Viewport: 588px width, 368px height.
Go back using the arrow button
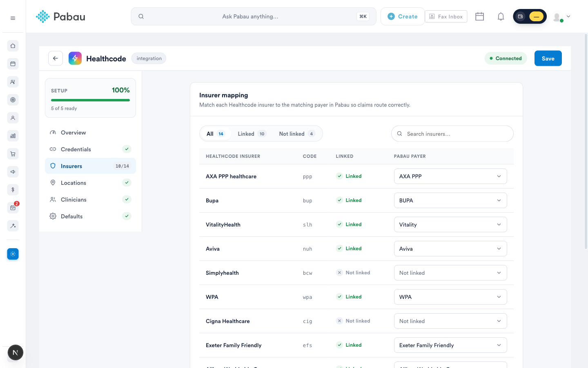[x=56, y=58]
